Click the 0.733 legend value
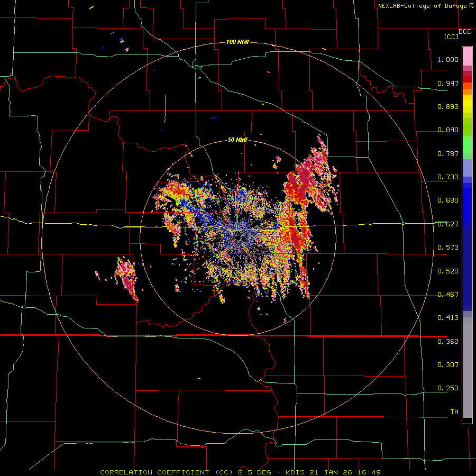This screenshot has width=476, height=476. 448,177
